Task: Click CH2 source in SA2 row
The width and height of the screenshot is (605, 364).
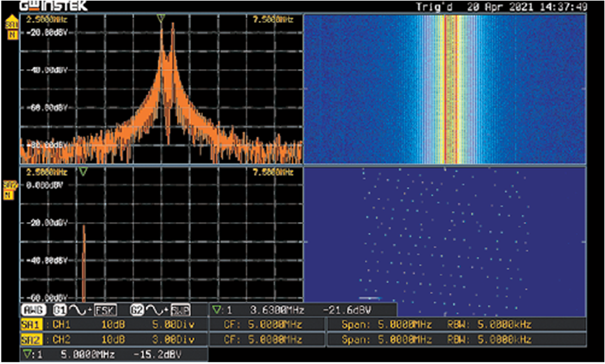Action: (x=62, y=340)
